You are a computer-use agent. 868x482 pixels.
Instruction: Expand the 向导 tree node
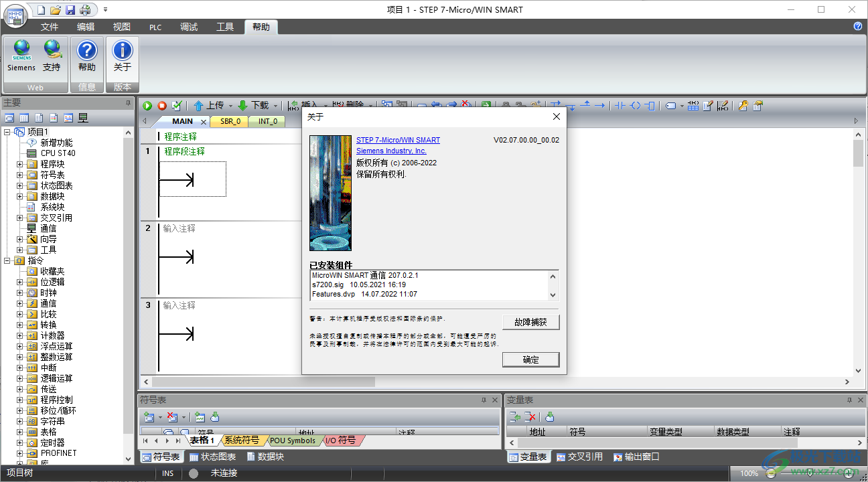pos(19,239)
